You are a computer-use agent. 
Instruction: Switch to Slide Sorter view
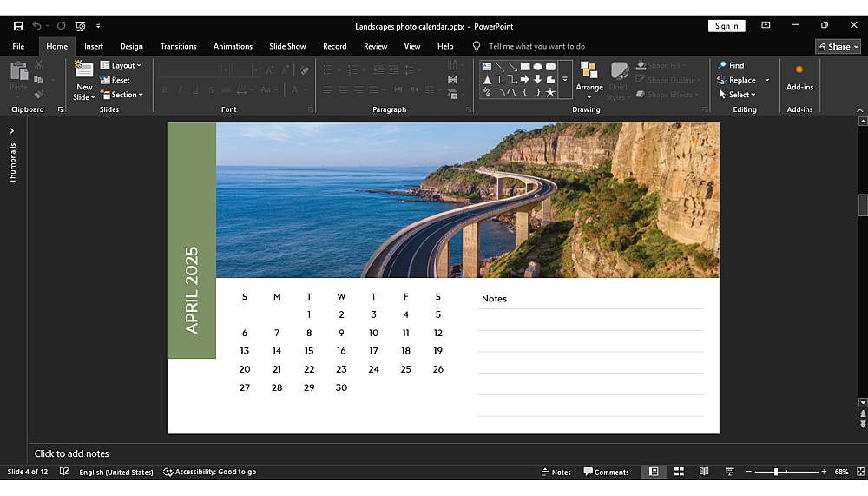click(x=679, y=472)
